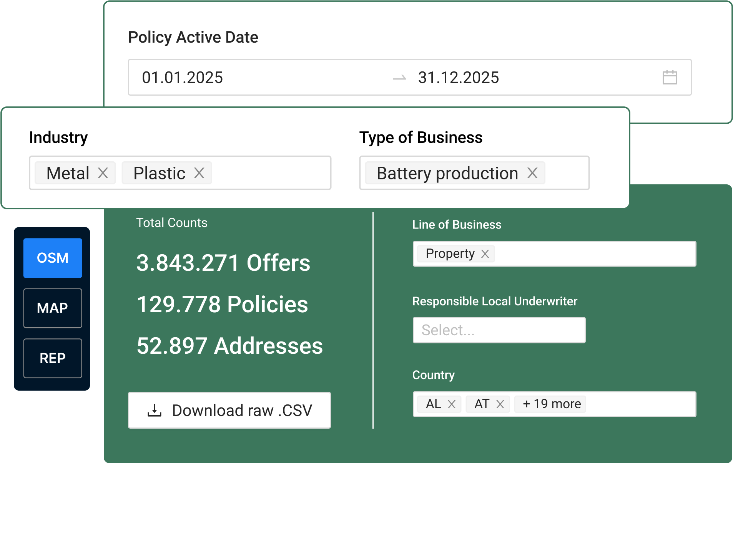Image resolution: width=733 pixels, height=560 pixels.
Task: Open the Type of Business field
Action: coord(474,173)
